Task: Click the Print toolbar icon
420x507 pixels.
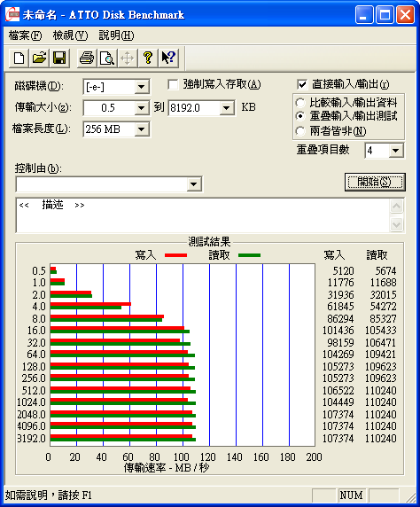Action: 87,58
